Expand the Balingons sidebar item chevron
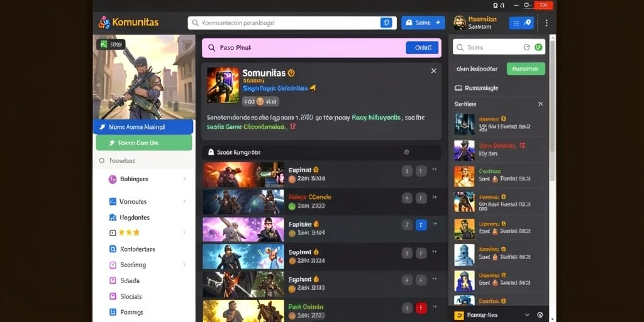The image size is (644, 322). click(x=184, y=179)
